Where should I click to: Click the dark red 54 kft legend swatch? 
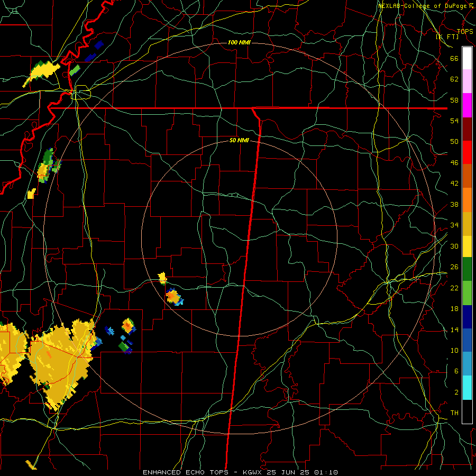[x=467, y=129]
